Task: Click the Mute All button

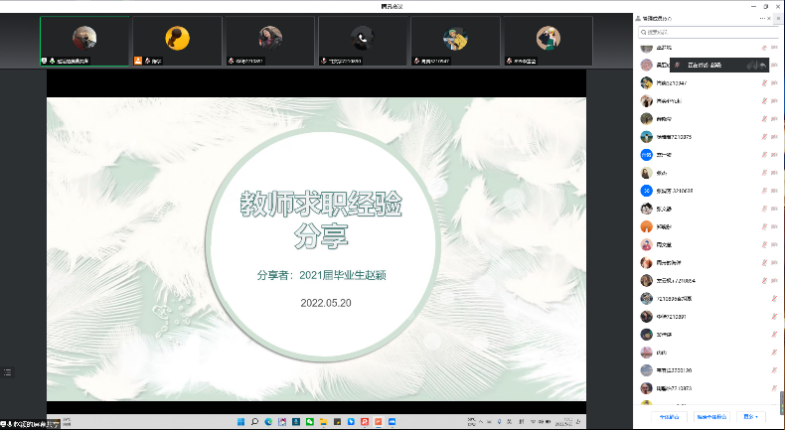Action: pos(668,416)
